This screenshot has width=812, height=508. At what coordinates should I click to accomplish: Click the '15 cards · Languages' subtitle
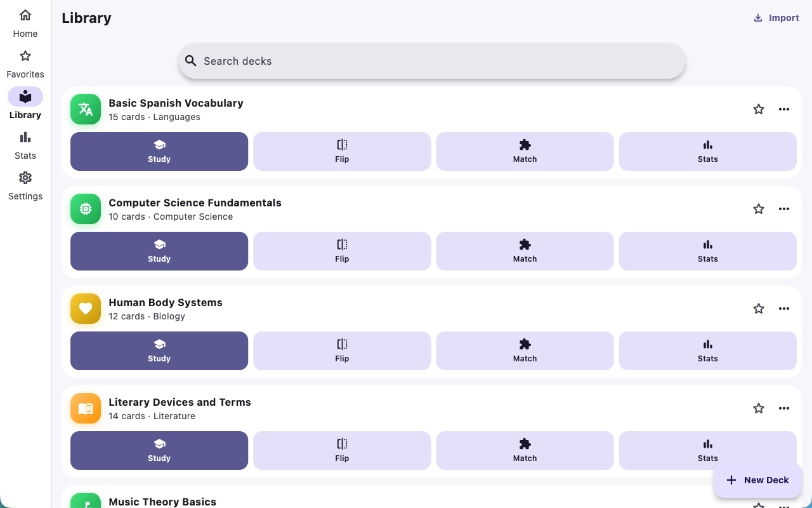[x=154, y=117]
